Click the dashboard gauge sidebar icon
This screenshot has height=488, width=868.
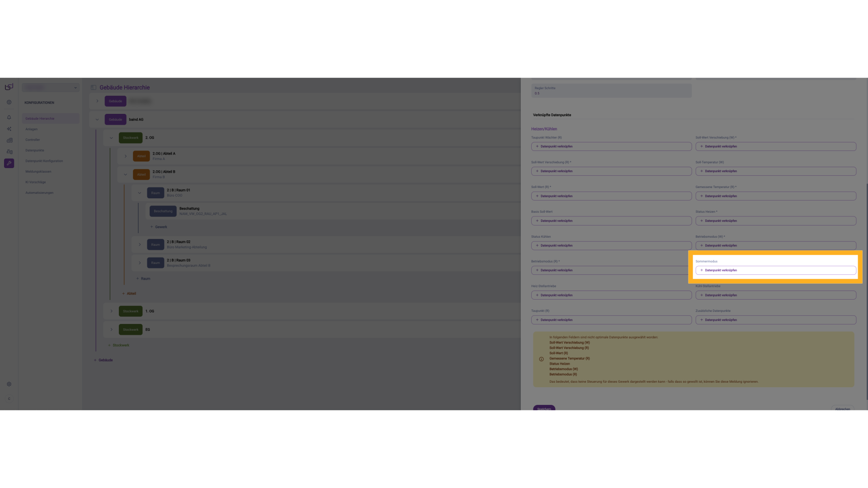coord(9,102)
